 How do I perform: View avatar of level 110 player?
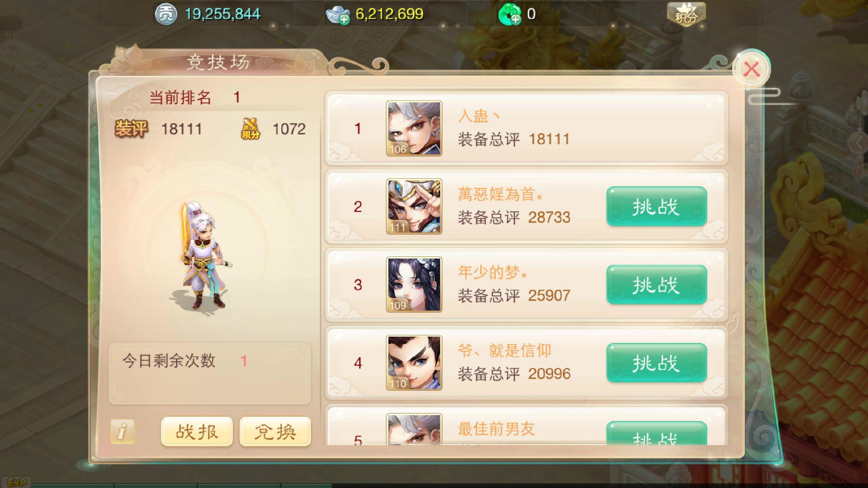(414, 363)
